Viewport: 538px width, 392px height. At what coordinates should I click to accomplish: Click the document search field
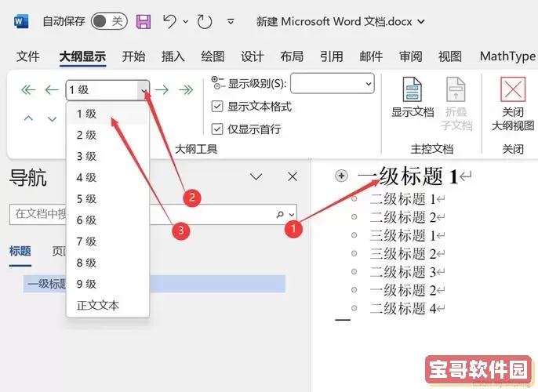click(153, 214)
